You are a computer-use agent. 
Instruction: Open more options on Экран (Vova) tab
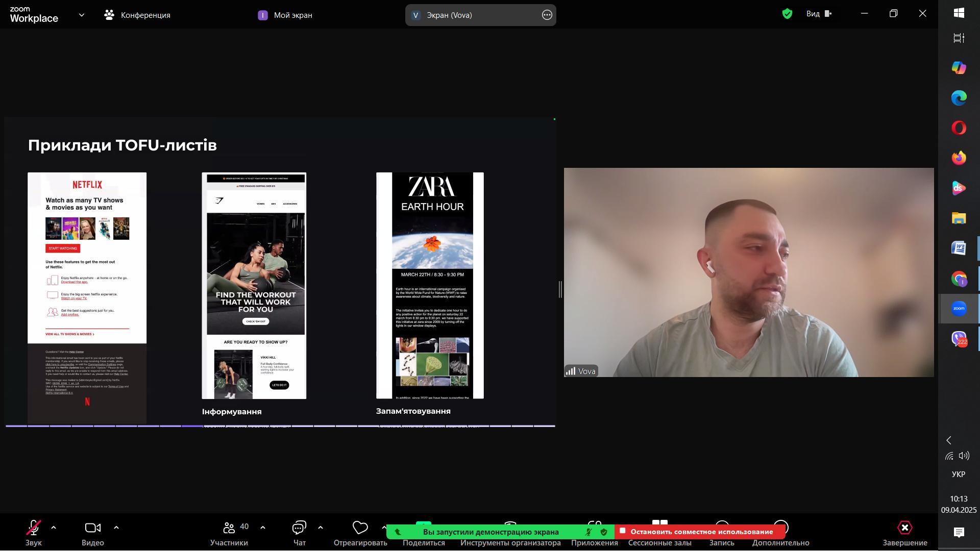547,15
